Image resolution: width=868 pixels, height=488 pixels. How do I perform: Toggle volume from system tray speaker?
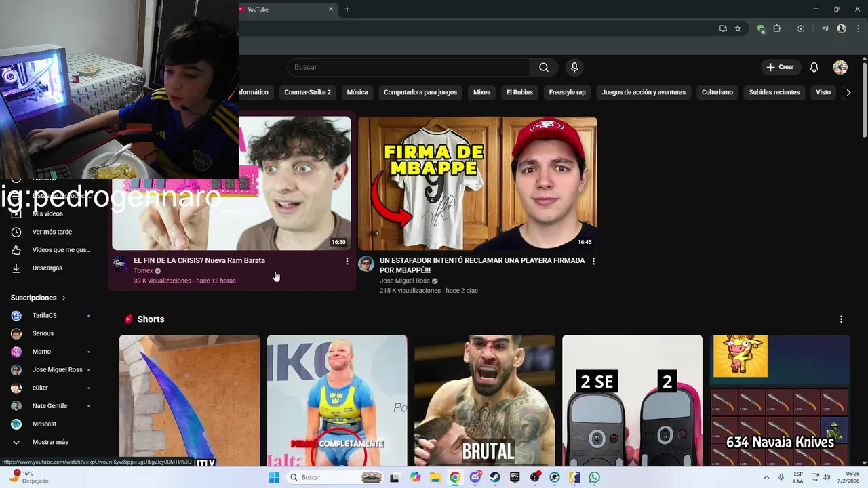click(x=827, y=477)
